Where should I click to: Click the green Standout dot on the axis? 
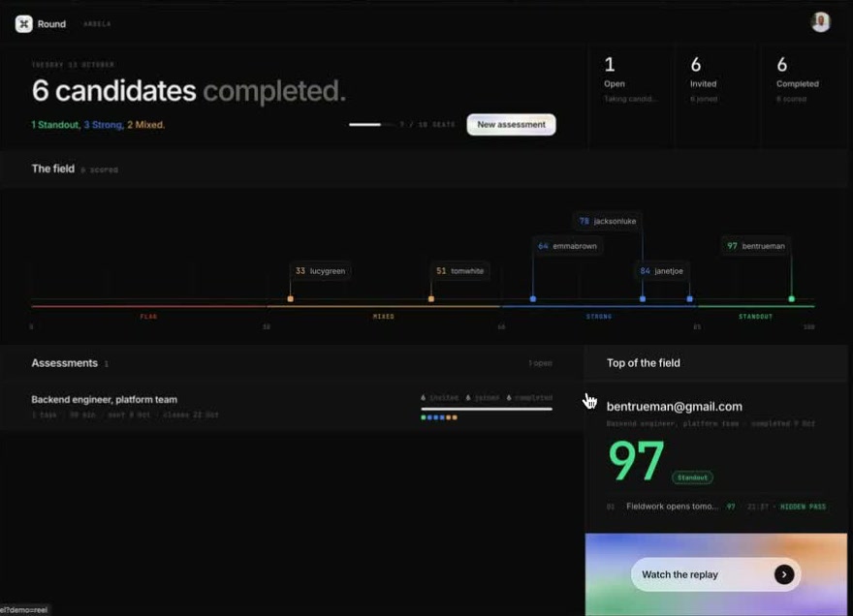click(x=792, y=299)
